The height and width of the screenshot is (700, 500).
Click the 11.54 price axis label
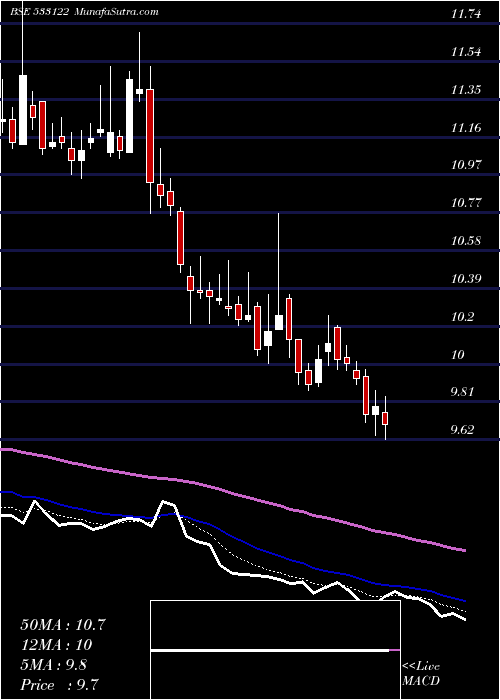pos(466,52)
